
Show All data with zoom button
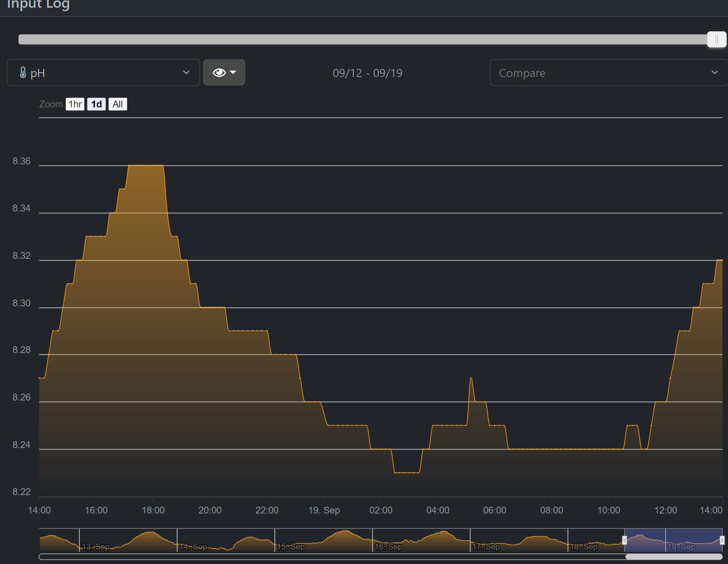pos(118,104)
